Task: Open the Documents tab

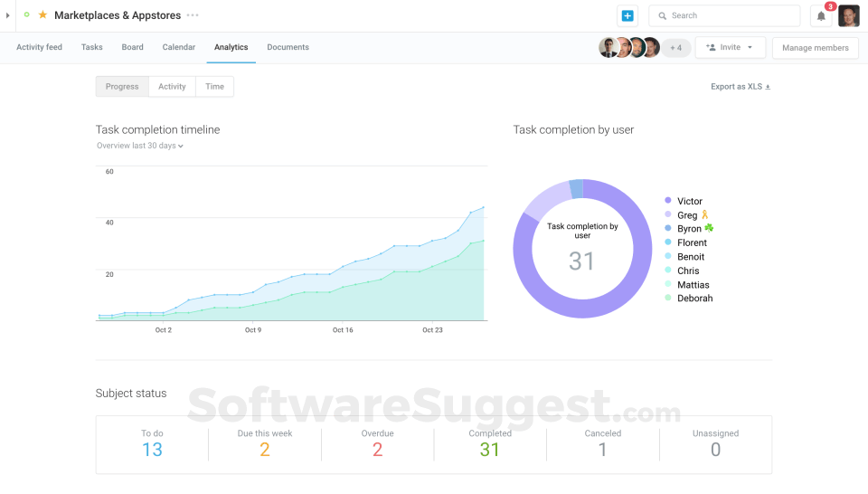Action: click(x=288, y=47)
